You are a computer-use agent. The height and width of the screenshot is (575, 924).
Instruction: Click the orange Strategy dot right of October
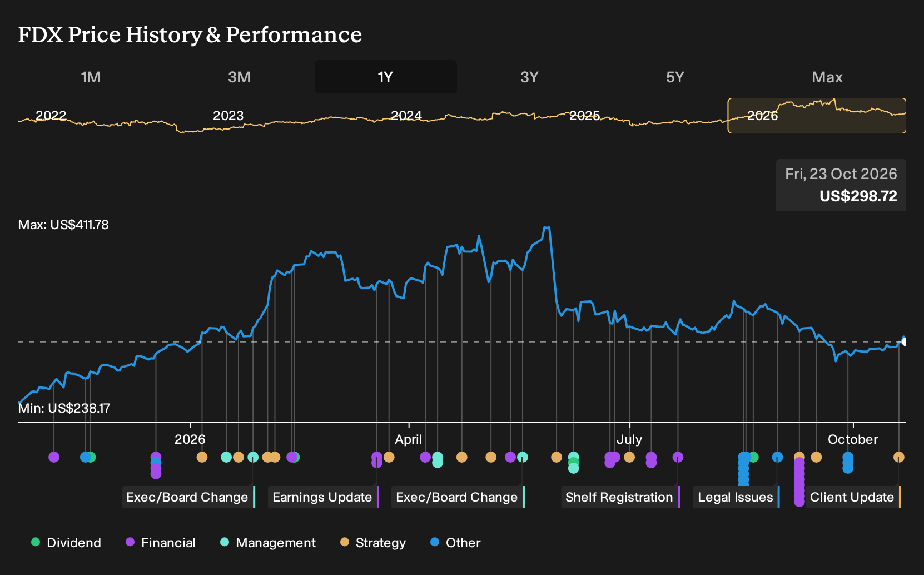pyautogui.click(x=898, y=457)
